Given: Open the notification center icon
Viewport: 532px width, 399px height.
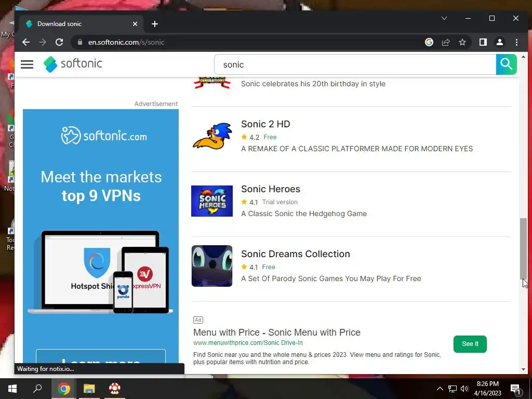Looking at the screenshot, I should click(515, 389).
